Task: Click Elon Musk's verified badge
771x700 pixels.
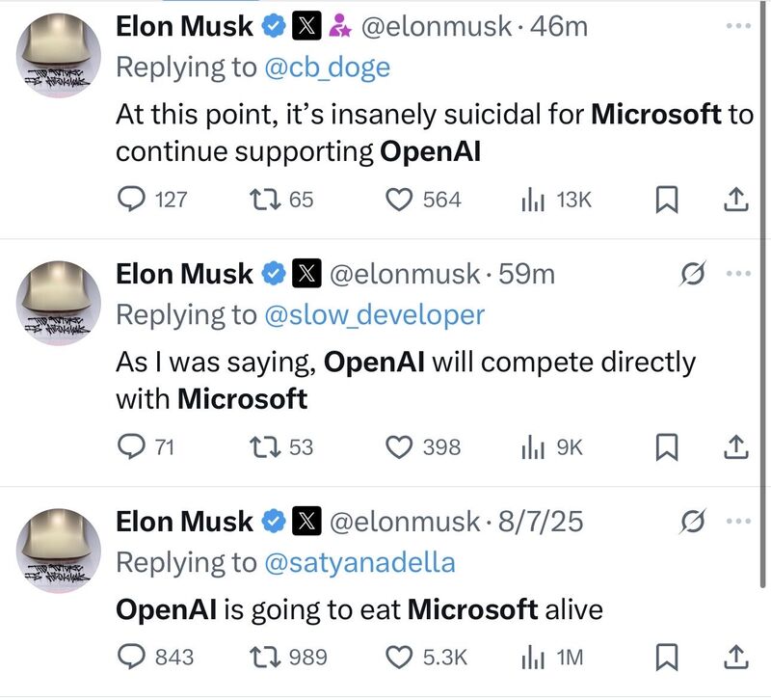Action: 271,27
